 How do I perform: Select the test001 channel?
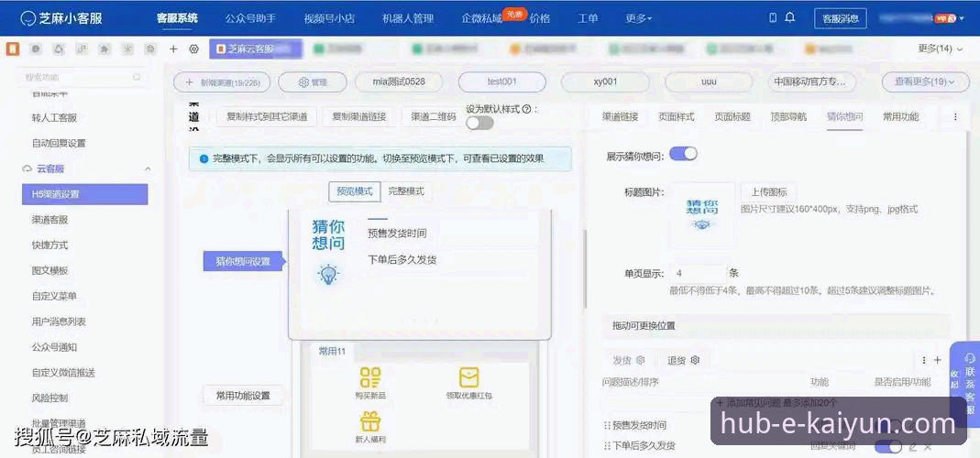(501, 82)
